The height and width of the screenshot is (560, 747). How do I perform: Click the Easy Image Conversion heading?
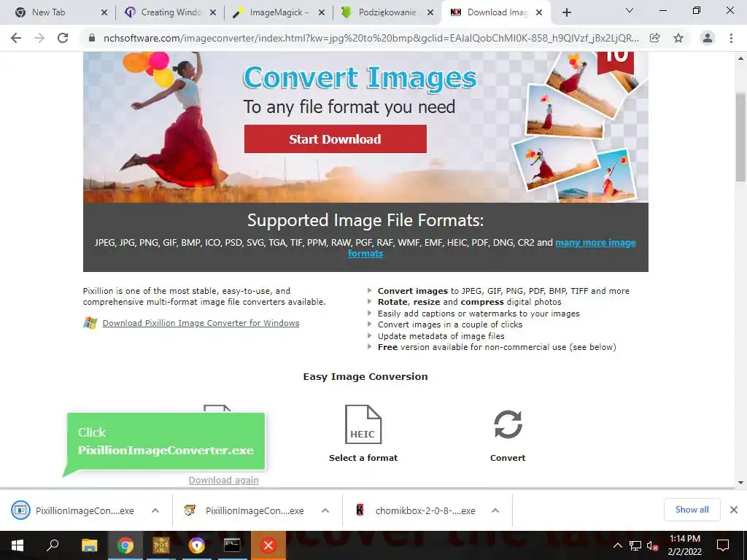point(365,377)
